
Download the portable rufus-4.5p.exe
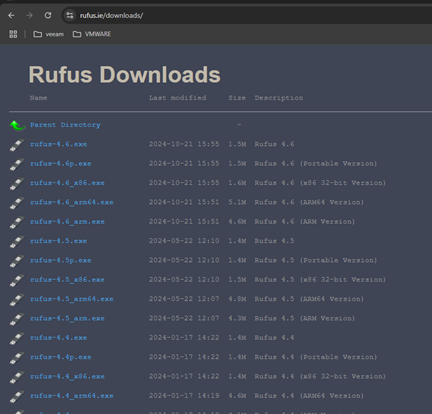click(61, 260)
